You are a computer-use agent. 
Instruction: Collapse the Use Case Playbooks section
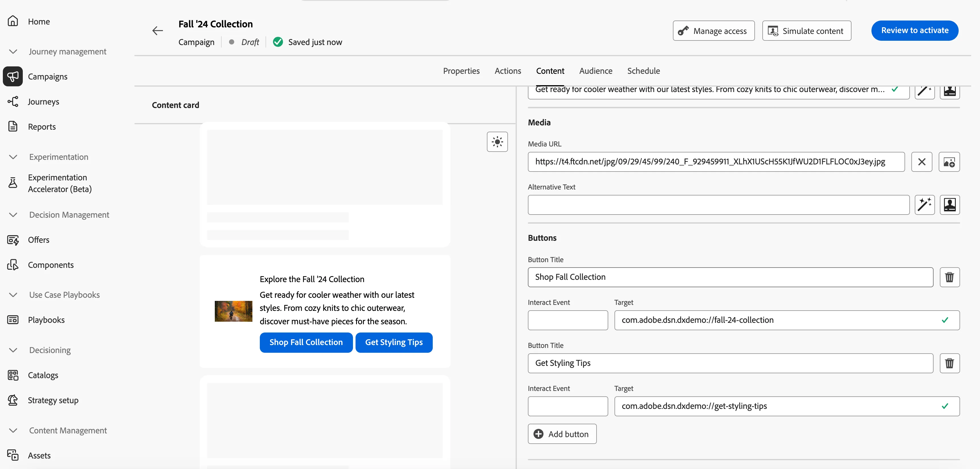click(13, 295)
